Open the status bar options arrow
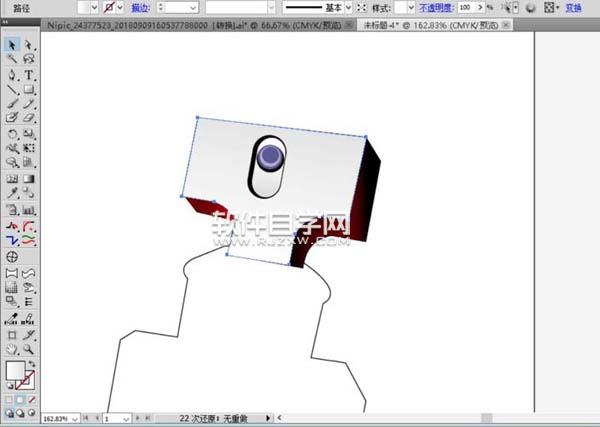 pyautogui.click(x=268, y=418)
